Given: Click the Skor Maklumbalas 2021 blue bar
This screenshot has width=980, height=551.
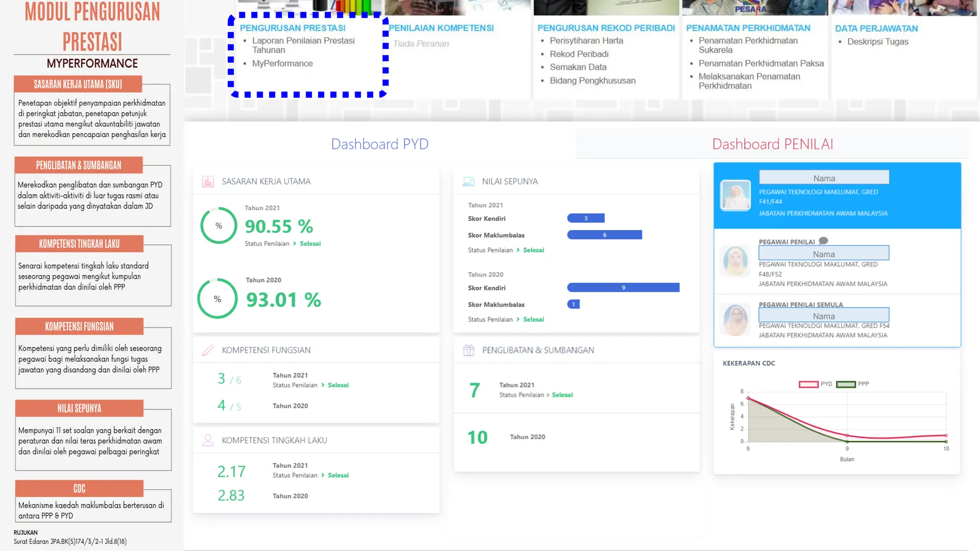Looking at the screenshot, I should click(x=604, y=235).
